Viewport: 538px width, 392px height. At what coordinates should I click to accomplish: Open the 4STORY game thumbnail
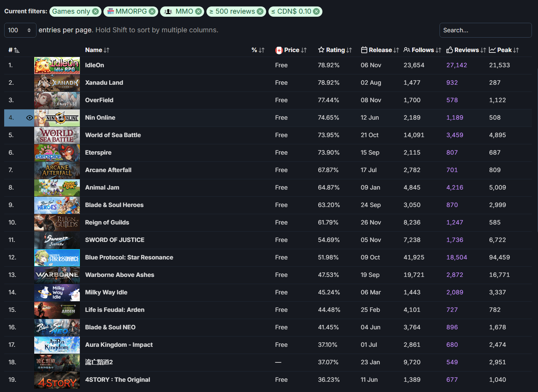click(57, 380)
